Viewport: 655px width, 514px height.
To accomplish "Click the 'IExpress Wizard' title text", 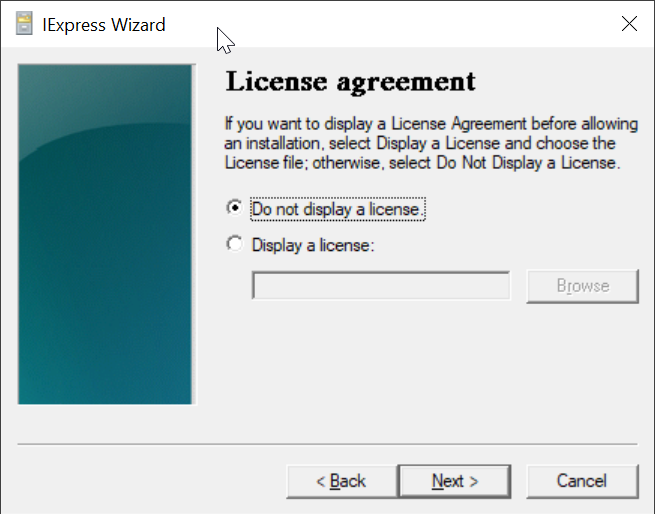I will (104, 25).
